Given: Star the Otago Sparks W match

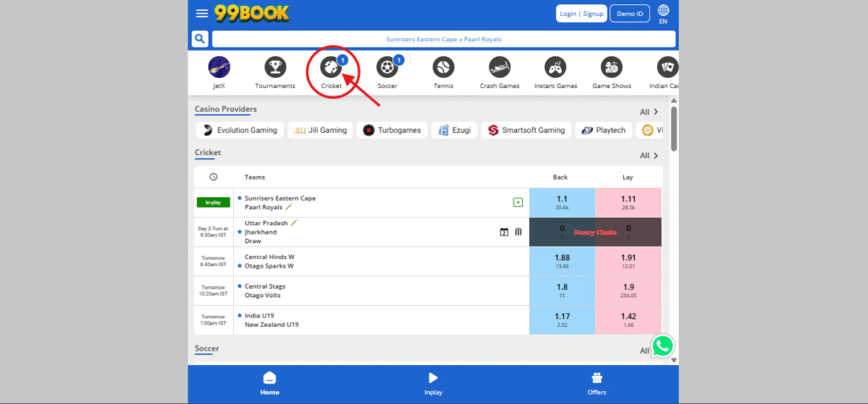Looking at the screenshot, I should click(x=240, y=266).
